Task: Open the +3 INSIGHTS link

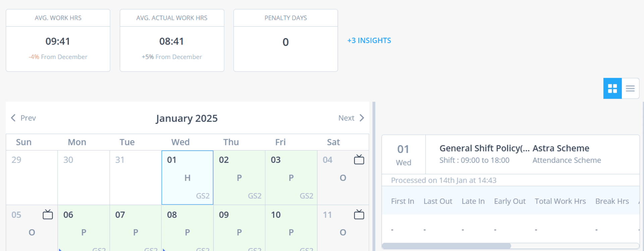Action: pos(369,41)
